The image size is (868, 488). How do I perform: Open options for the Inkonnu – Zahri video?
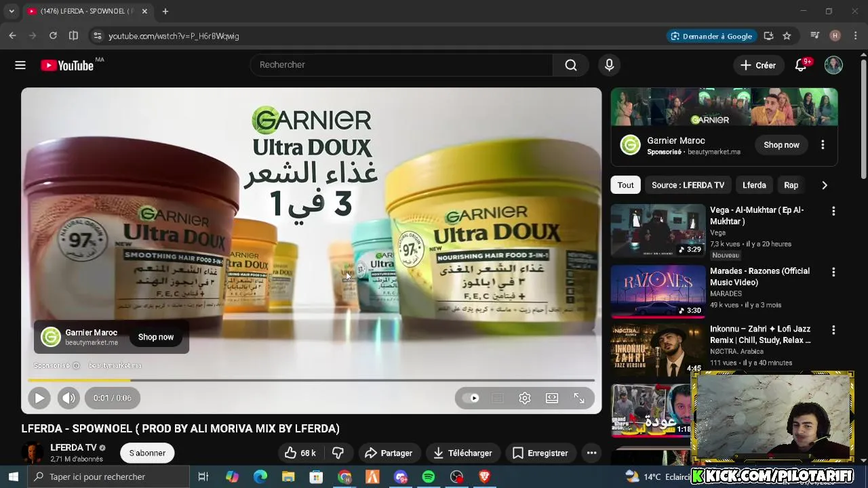(x=833, y=330)
